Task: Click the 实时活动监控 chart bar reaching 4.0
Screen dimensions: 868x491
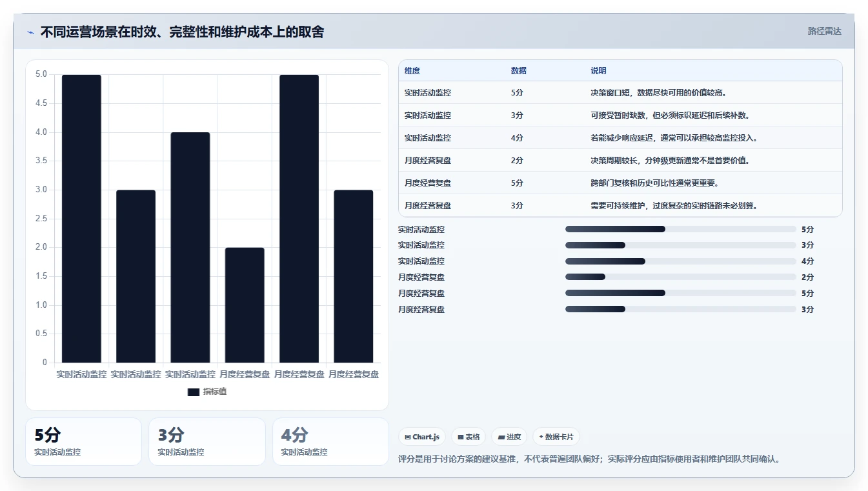Action: click(190, 247)
